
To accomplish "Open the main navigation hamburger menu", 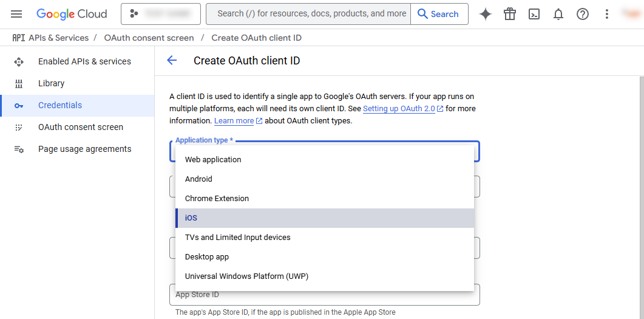I will (x=16, y=14).
